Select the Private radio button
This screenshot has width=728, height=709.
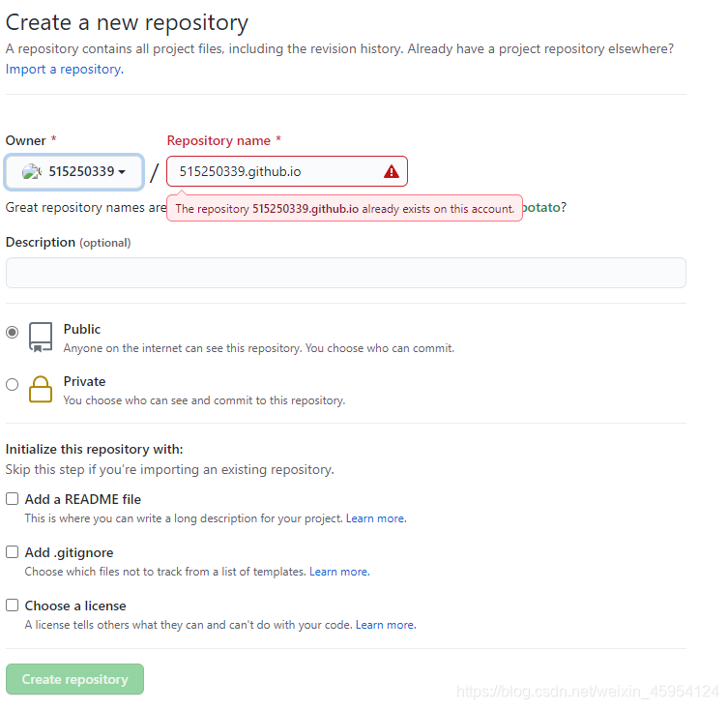pyautogui.click(x=12, y=384)
